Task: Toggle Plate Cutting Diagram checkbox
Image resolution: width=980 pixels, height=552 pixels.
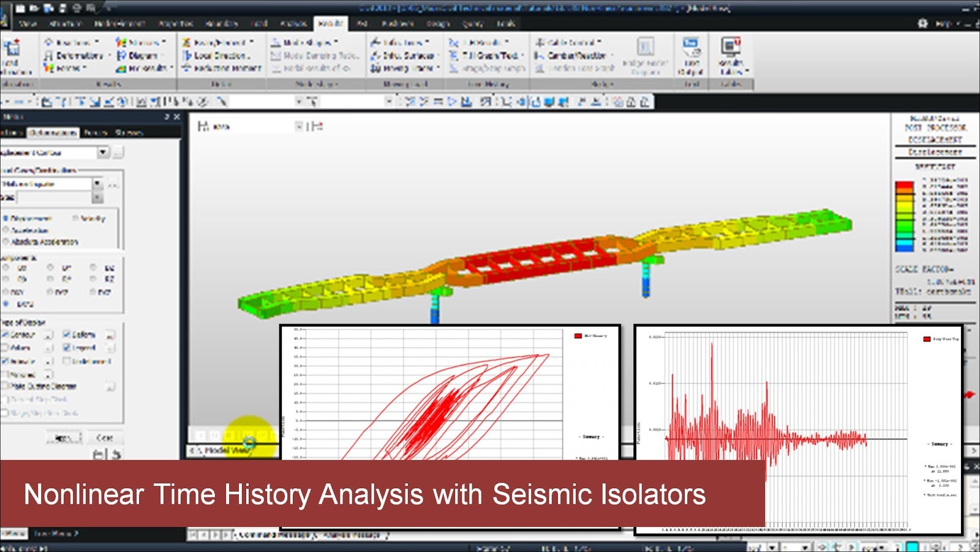Action: pos(5,386)
